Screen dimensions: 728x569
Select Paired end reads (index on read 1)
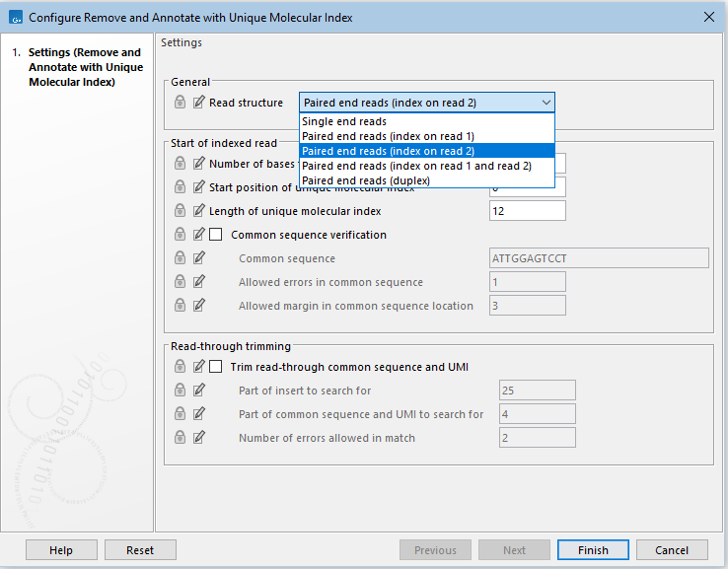[427, 136]
